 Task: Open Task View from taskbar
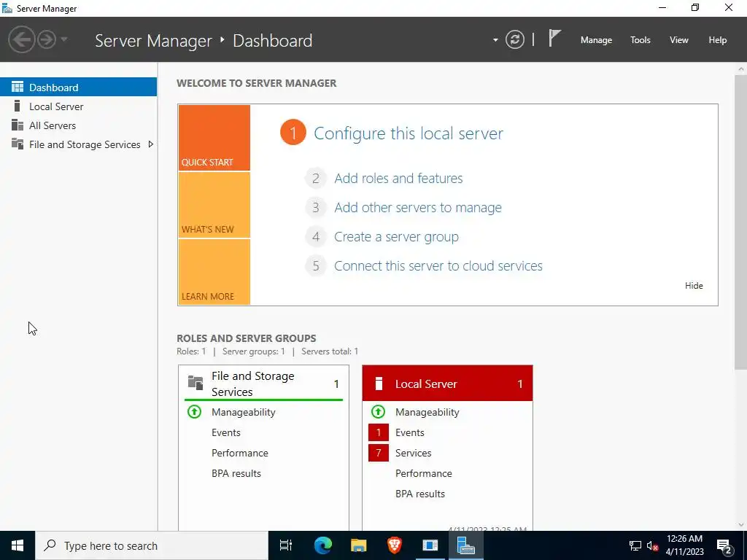pos(285,545)
